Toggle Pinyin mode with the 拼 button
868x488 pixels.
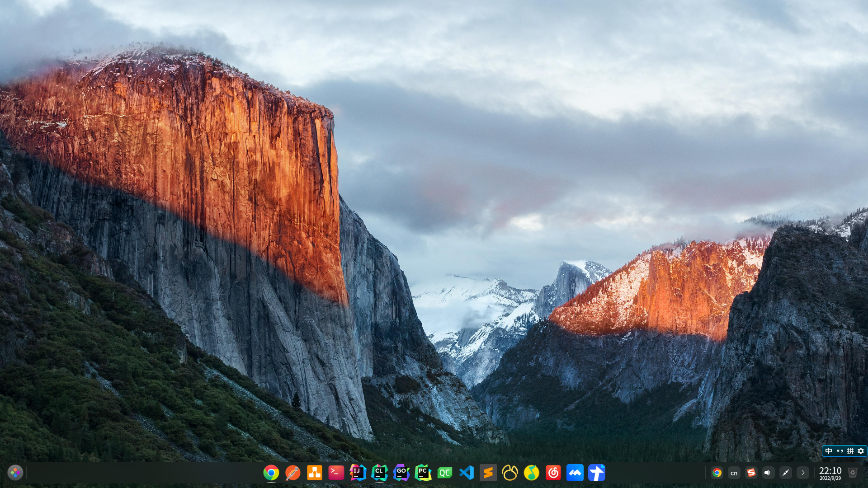point(850,451)
